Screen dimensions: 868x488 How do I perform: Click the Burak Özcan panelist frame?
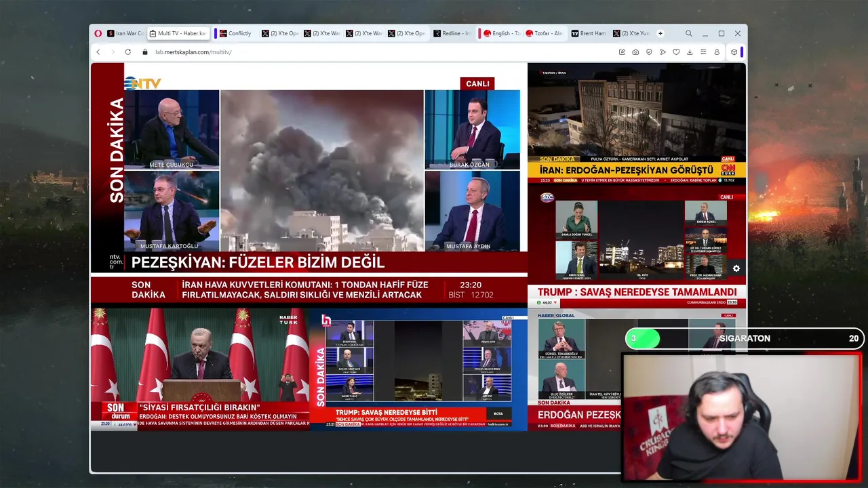pyautogui.click(x=473, y=129)
